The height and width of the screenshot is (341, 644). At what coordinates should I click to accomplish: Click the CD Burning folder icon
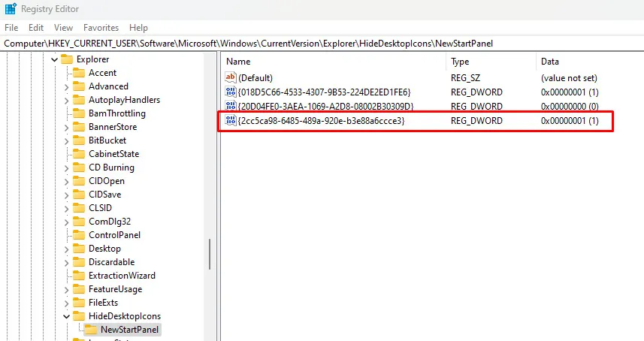pyautogui.click(x=79, y=167)
